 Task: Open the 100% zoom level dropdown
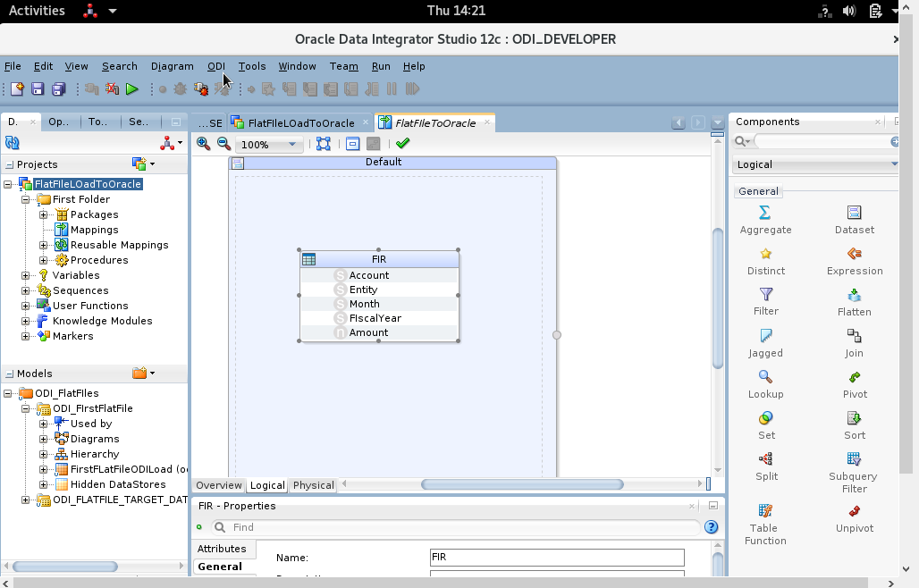tap(291, 144)
